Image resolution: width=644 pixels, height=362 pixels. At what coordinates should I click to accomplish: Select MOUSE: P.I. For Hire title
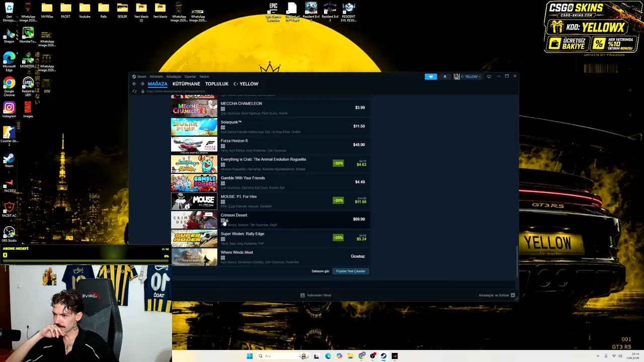pos(238,197)
